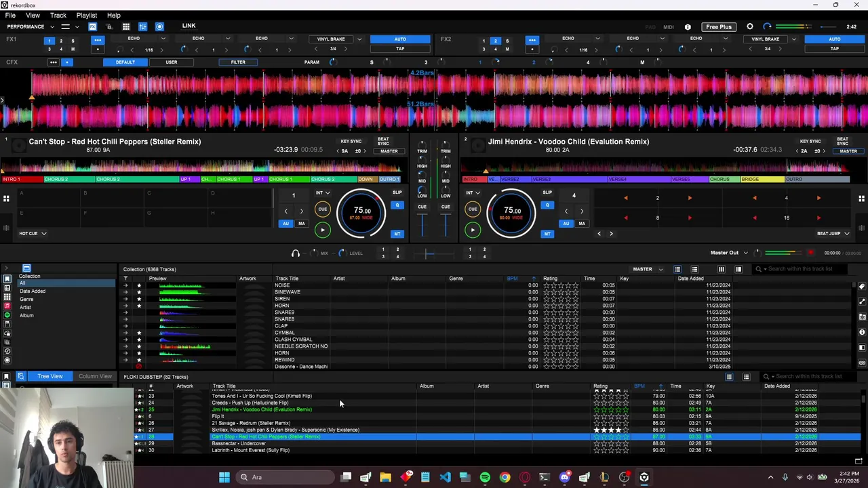Assign FX1 to channel 1
This screenshot has height=488, width=868.
pyautogui.click(x=49, y=41)
